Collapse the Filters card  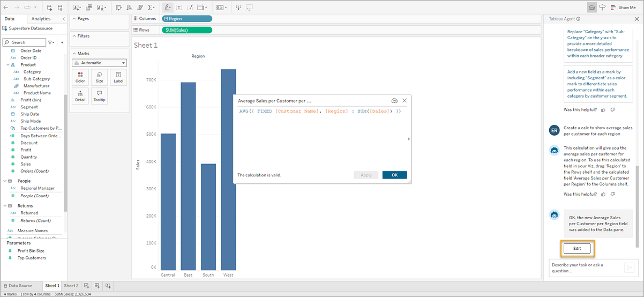point(73,36)
